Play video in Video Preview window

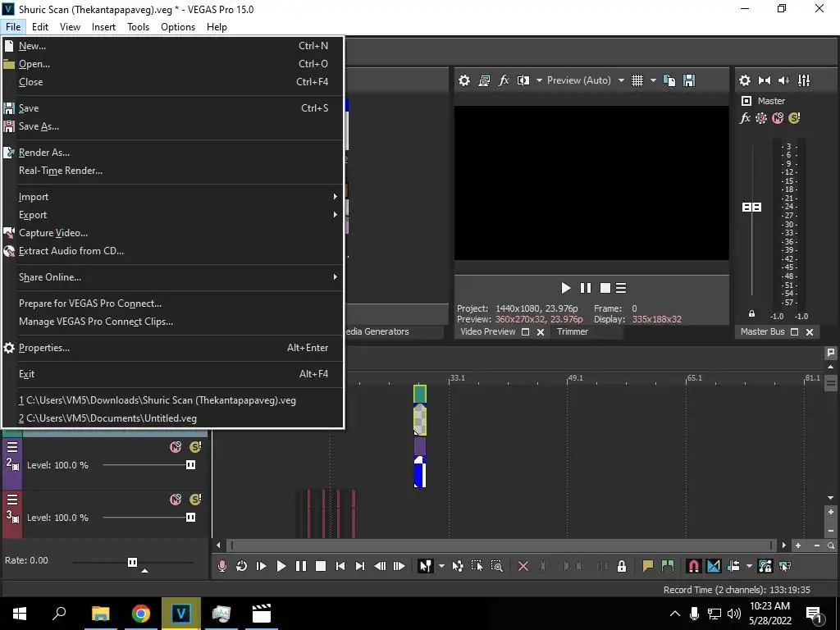click(565, 288)
